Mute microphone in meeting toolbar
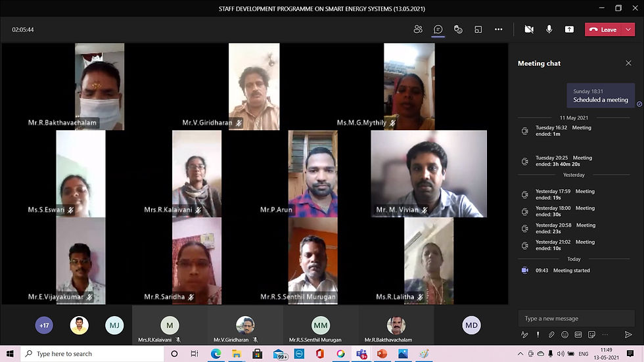644x362 pixels. 549,29
